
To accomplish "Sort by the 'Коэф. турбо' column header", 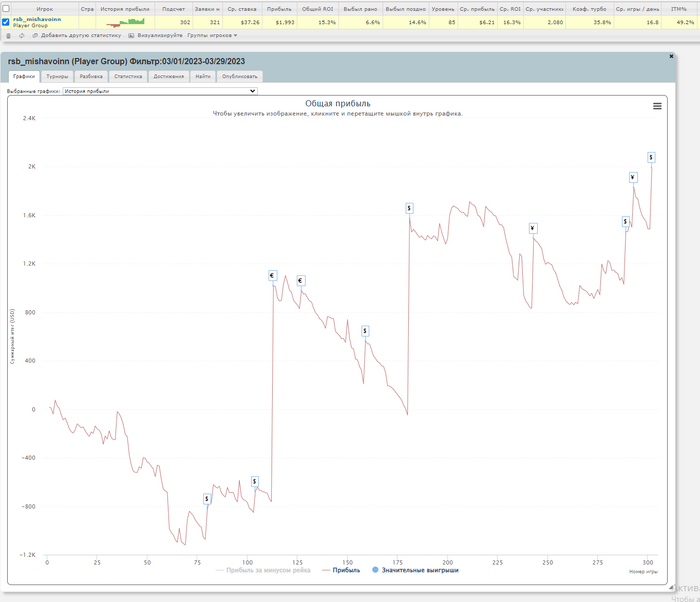I will pos(589,9).
